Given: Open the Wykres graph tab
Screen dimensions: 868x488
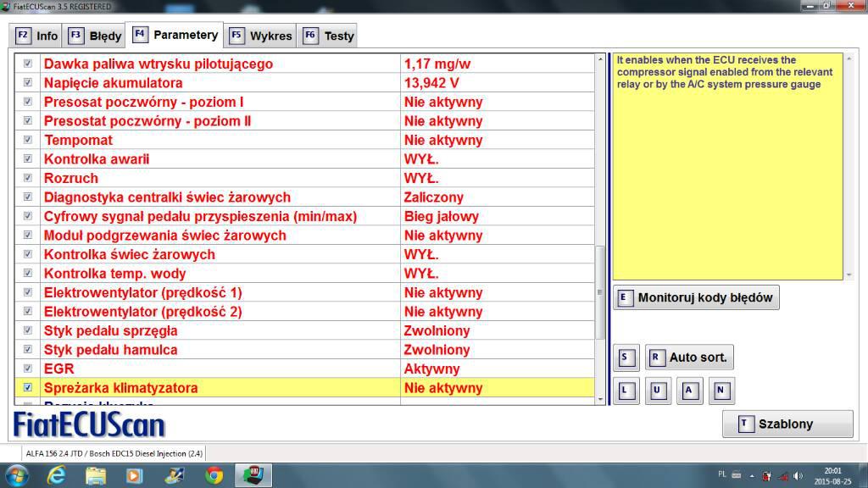Looking at the screenshot, I should pos(260,36).
